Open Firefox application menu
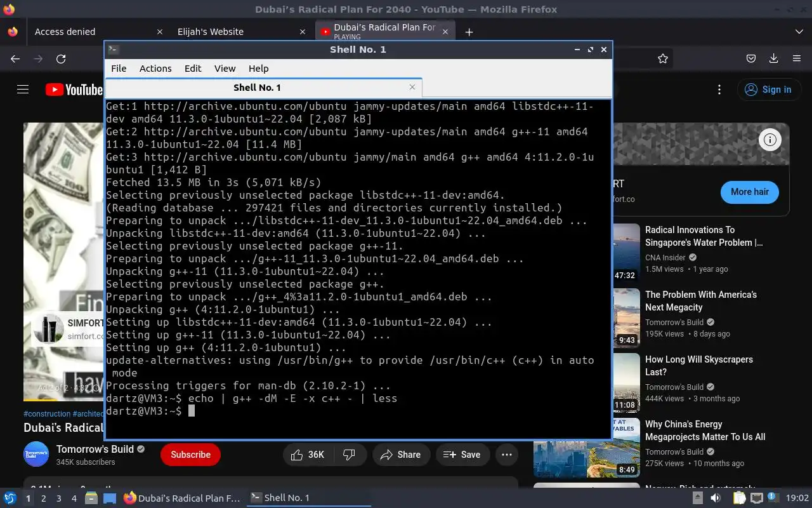Viewport: 812px width, 508px height. [x=797, y=58]
